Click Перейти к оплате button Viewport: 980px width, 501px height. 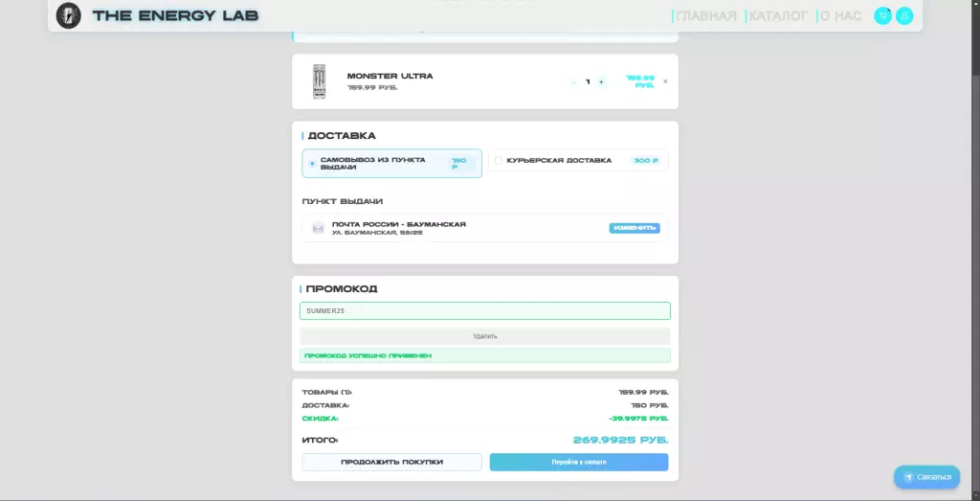pyautogui.click(x=579, y=463)
